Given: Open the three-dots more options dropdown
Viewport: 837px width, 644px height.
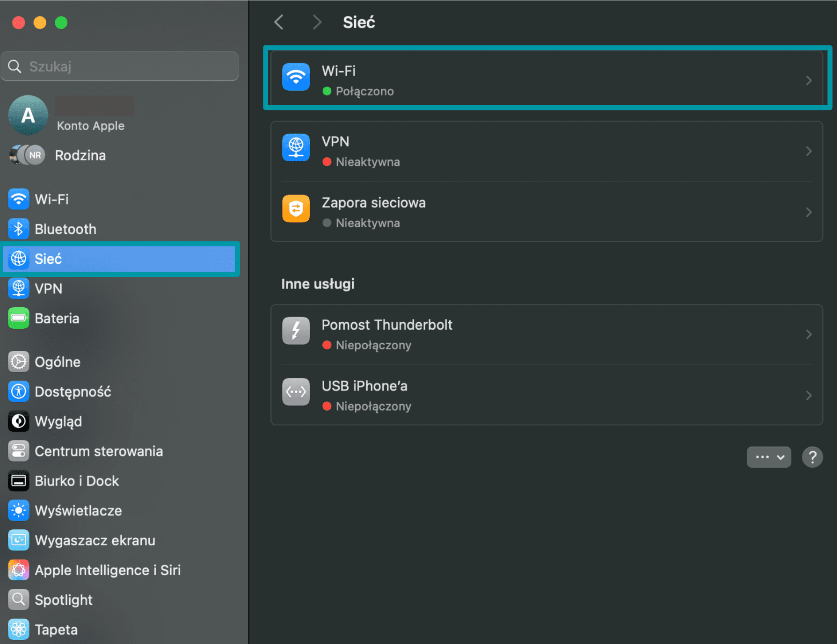Looking at the screenshot, I should 768,457.
